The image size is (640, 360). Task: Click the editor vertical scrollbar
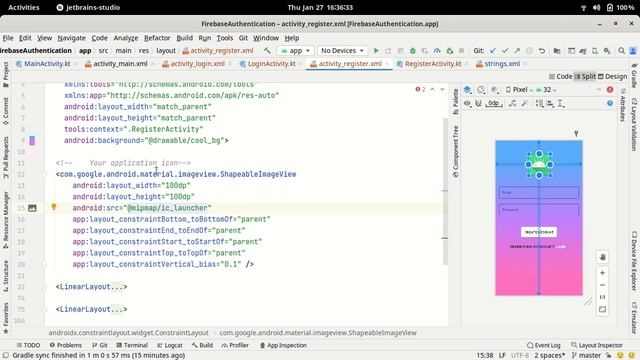(445, 191)
